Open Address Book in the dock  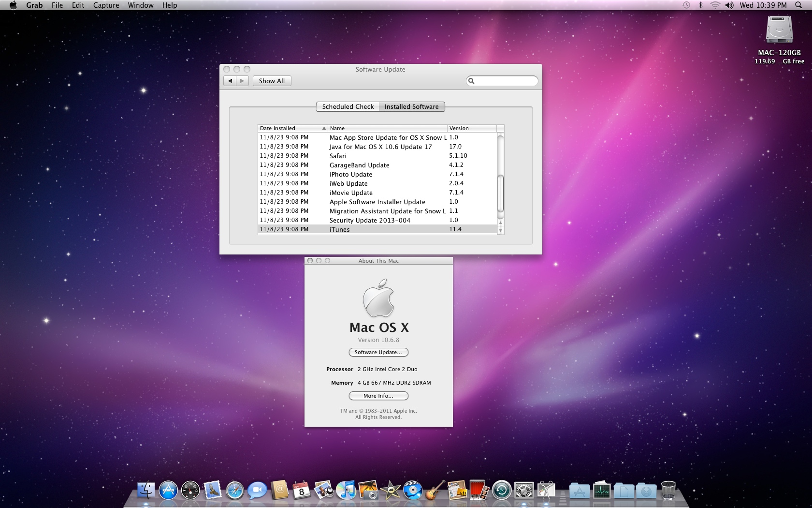(x=279, y=490)
